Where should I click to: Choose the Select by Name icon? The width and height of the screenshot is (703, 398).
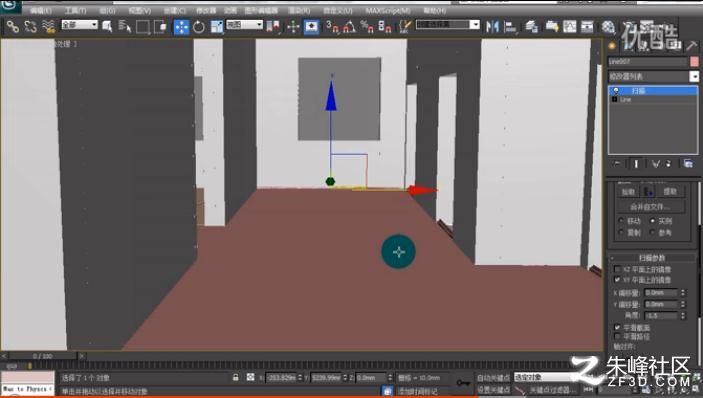click(124, 26)
